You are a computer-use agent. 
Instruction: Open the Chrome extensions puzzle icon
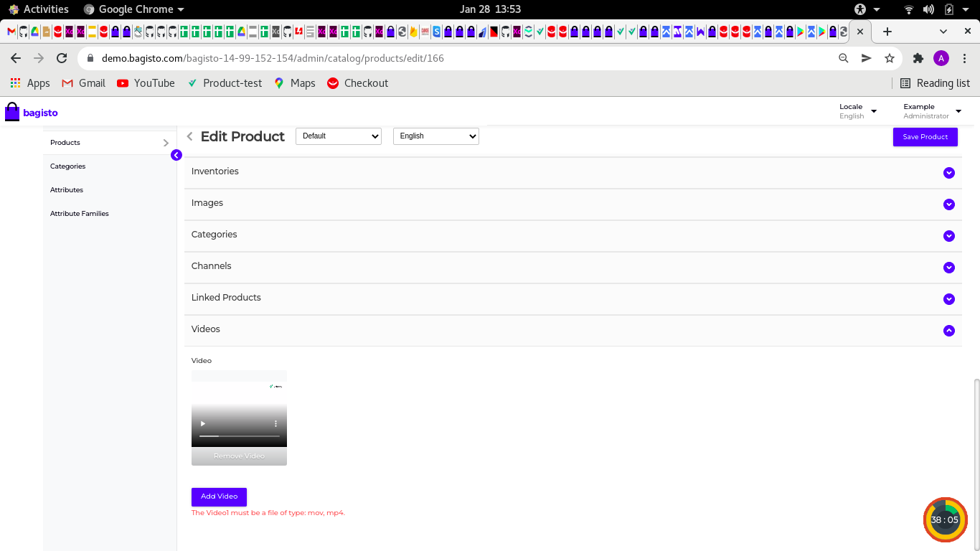pyautogui.click(x=919, y=58)
